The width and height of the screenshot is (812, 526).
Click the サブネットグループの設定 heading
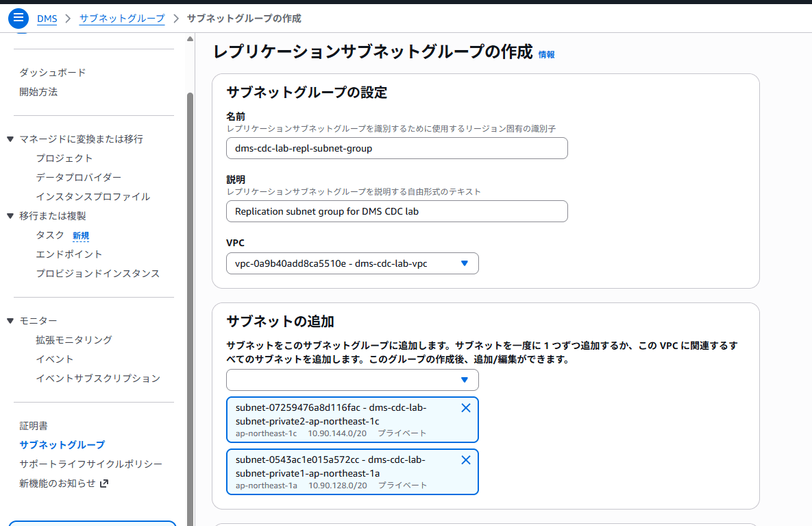click(x=307, y=93)
